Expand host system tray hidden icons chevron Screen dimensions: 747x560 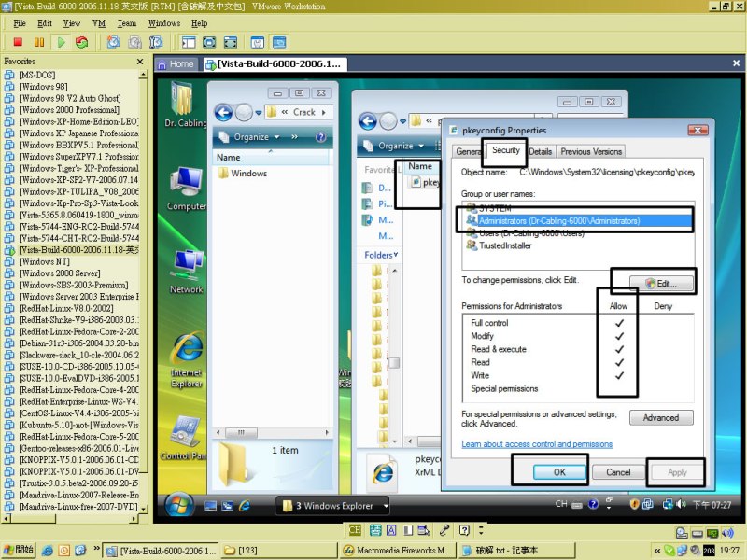coord(657,551)
